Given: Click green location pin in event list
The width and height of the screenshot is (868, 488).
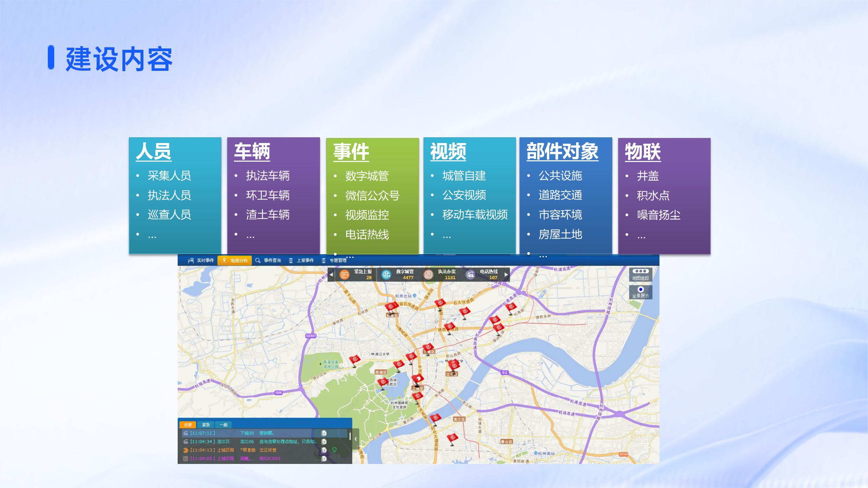Looking at the screenshot, I should [x=334, y=450].
